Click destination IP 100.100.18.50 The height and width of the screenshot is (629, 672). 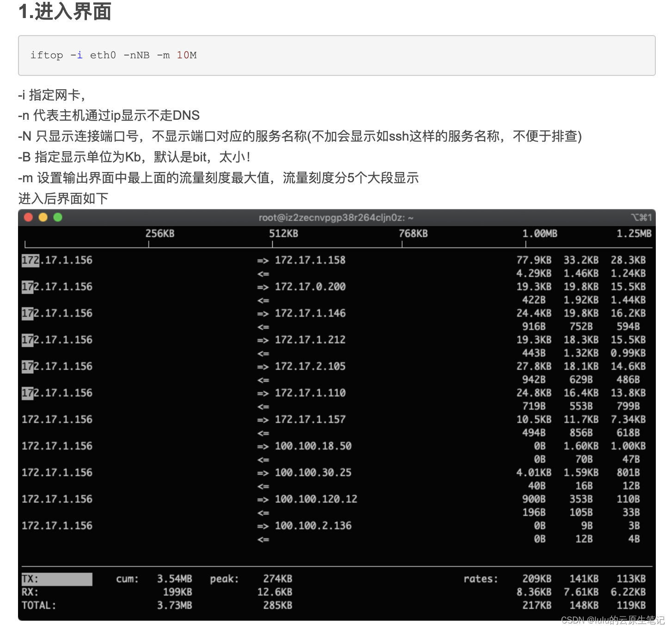coord(313,446)
